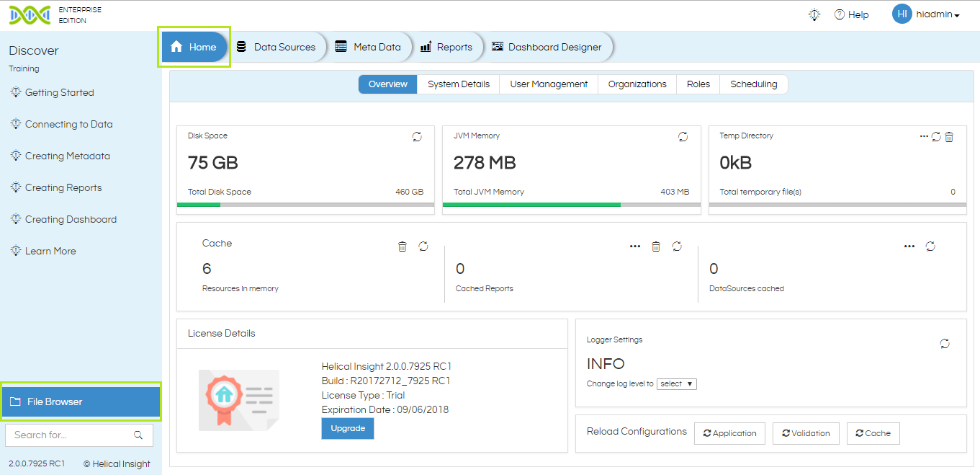Click the version 2.0.0.7925 RC1 footer text
This screenshot has width=980, height=475.
tap(37, 463)
